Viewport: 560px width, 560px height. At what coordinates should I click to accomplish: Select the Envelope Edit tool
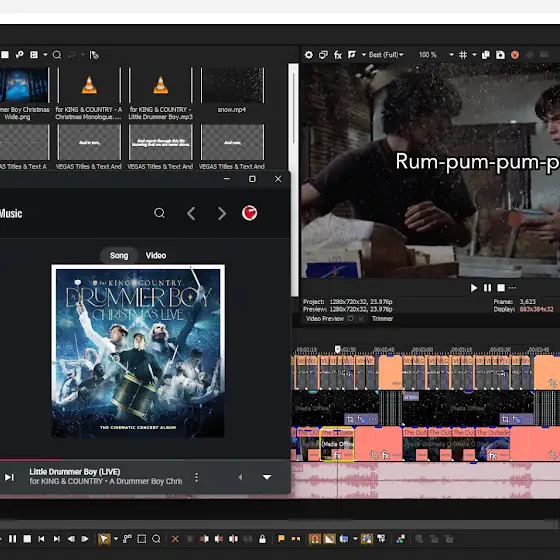(127, 539)
